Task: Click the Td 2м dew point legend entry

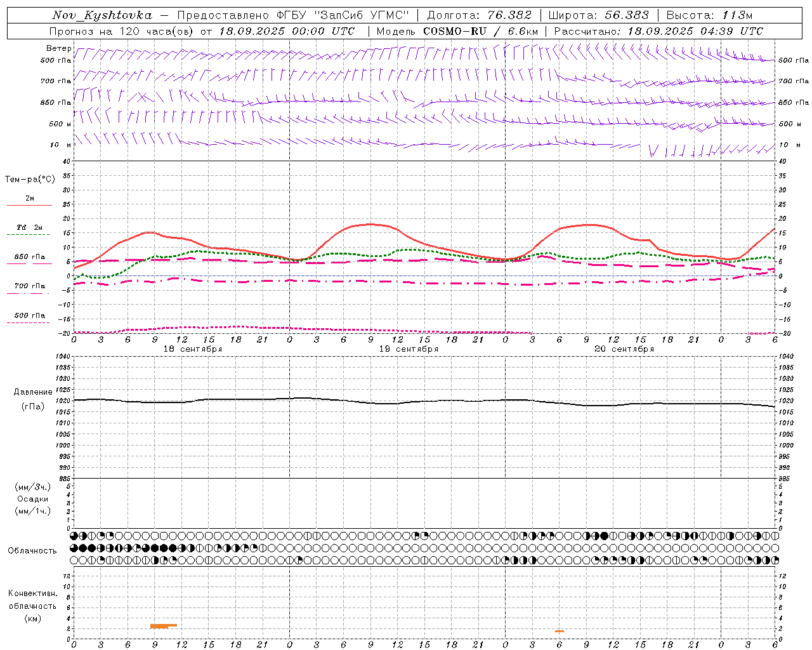Action: point(29,227)
